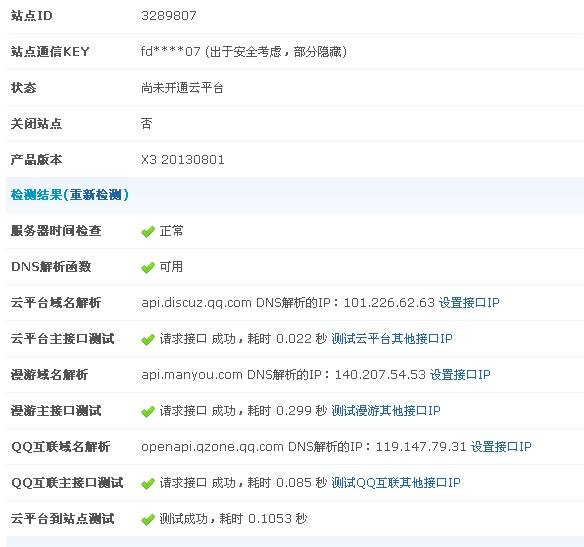Click the 关闭站点 value 否
The height and width of the screenshot is (547, 584).
pos(146,123)
